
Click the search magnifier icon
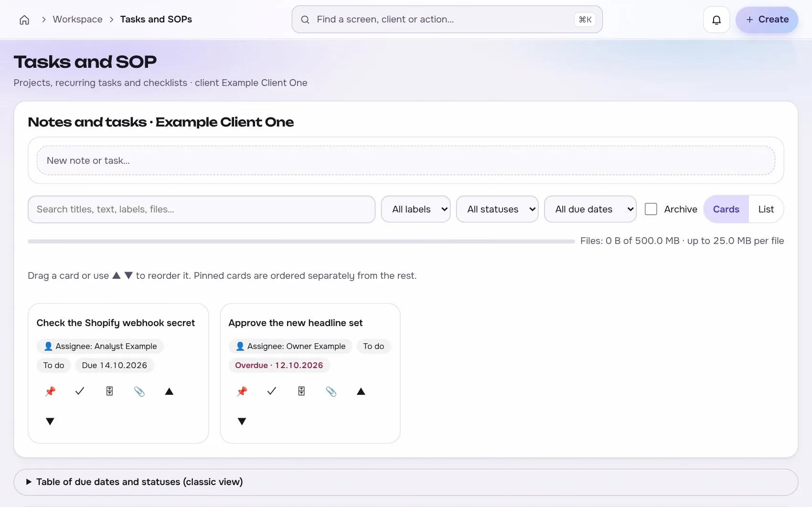click(305, 20)
